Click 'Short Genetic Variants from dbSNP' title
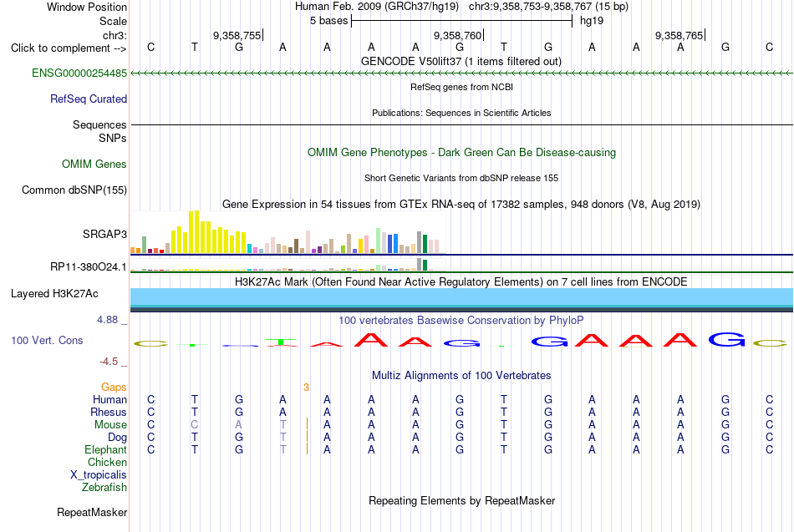794x532 pixels. 461,178
